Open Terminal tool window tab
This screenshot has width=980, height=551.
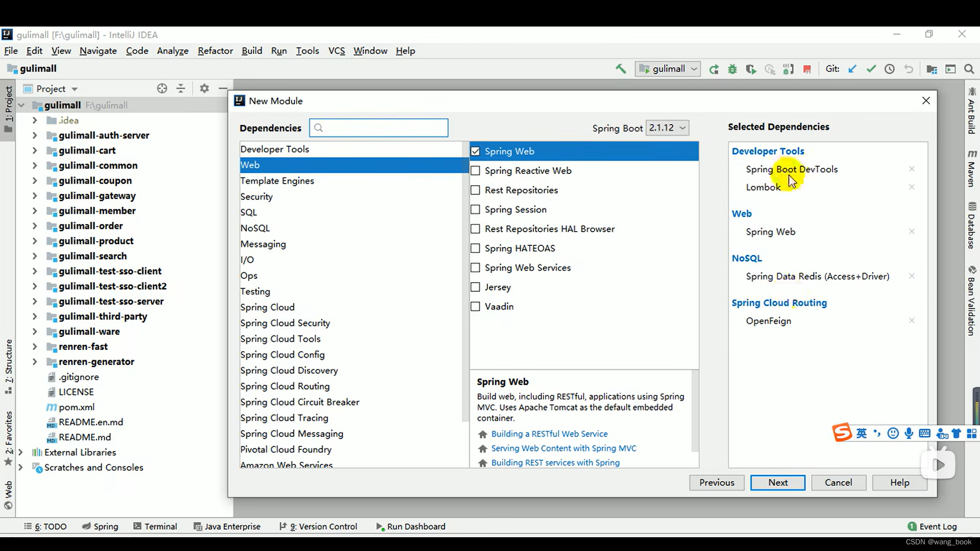(x=155, y=527)
